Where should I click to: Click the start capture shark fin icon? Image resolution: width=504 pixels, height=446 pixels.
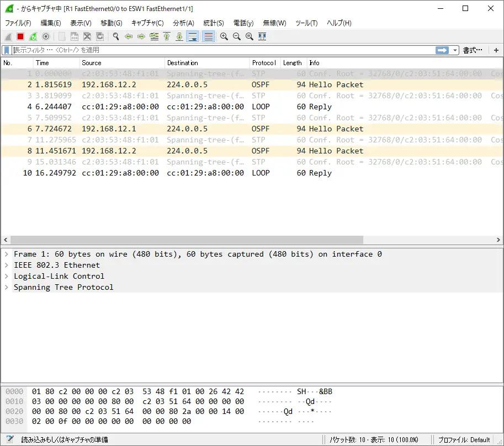(x=8, y=36)
